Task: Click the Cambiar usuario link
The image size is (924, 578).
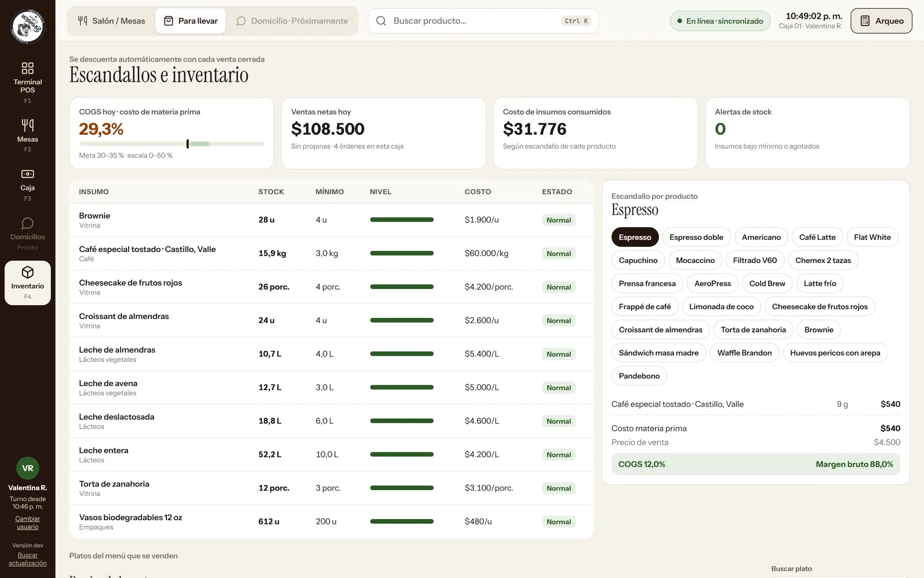Action: tap(28, 523)
